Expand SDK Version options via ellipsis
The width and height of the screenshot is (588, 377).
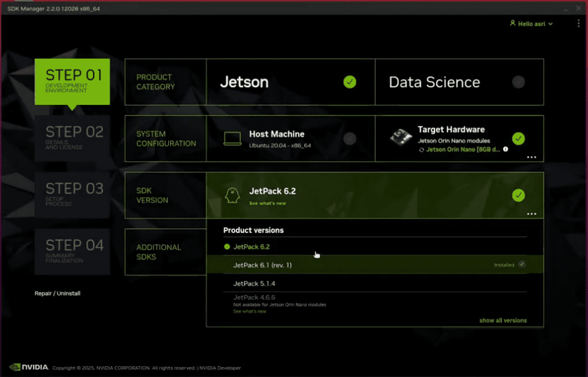click(532, 214)
